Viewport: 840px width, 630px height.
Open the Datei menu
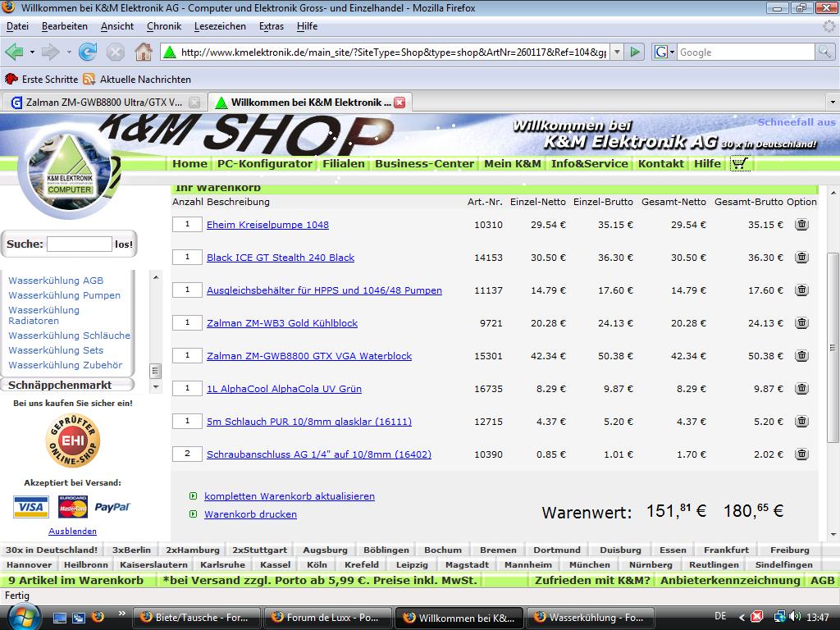(18, 25)
